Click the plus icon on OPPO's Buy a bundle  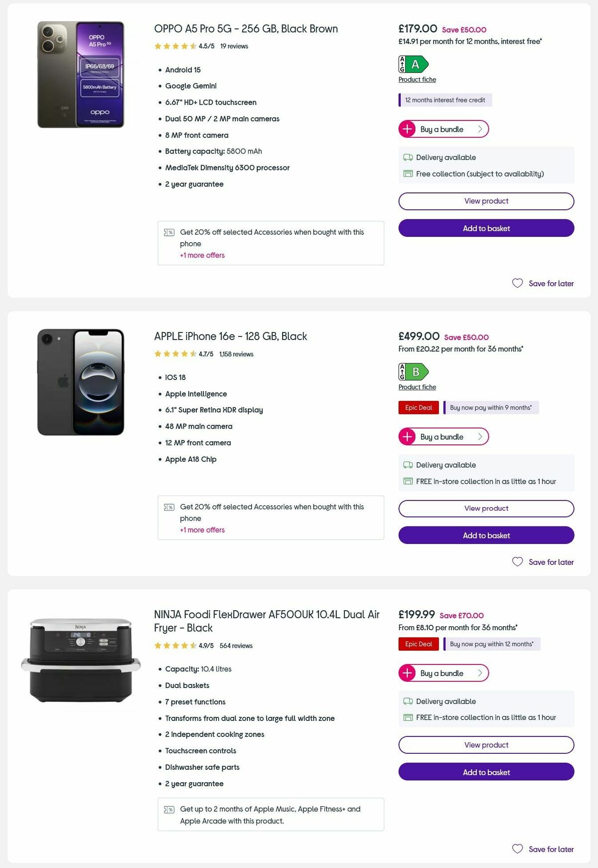(408, 129)
